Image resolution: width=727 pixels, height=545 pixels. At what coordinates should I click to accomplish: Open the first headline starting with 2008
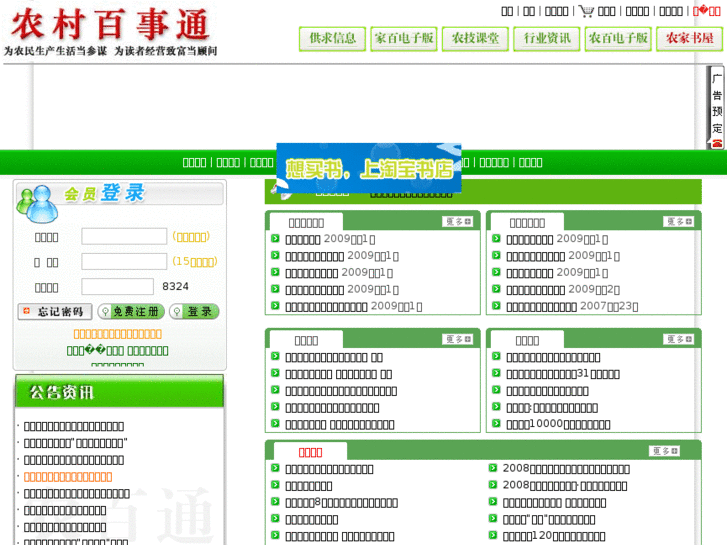[566, 469]
